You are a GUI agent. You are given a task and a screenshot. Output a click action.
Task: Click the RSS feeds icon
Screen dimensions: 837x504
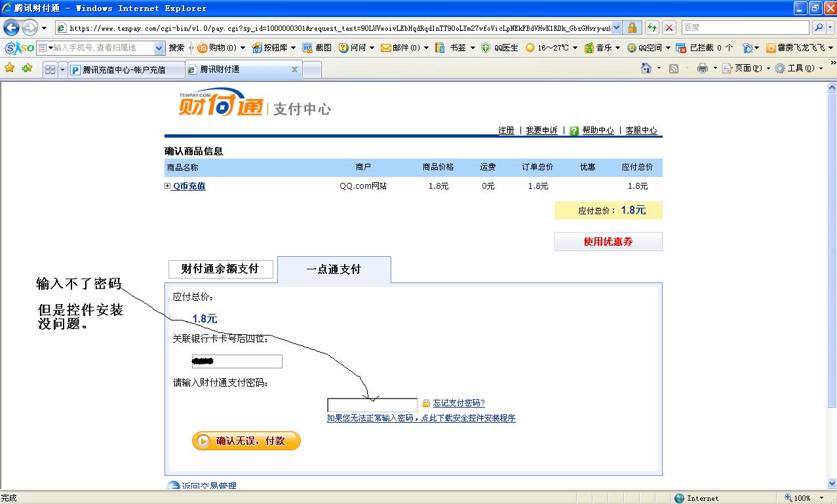[x=673, y=68]
